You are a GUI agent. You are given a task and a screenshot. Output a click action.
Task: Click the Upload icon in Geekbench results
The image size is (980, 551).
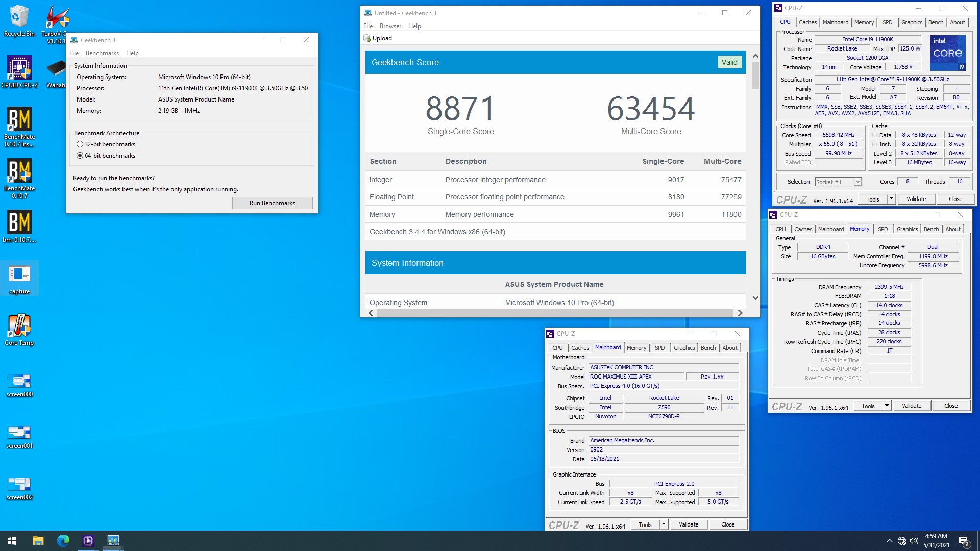(x=367, y=38)
